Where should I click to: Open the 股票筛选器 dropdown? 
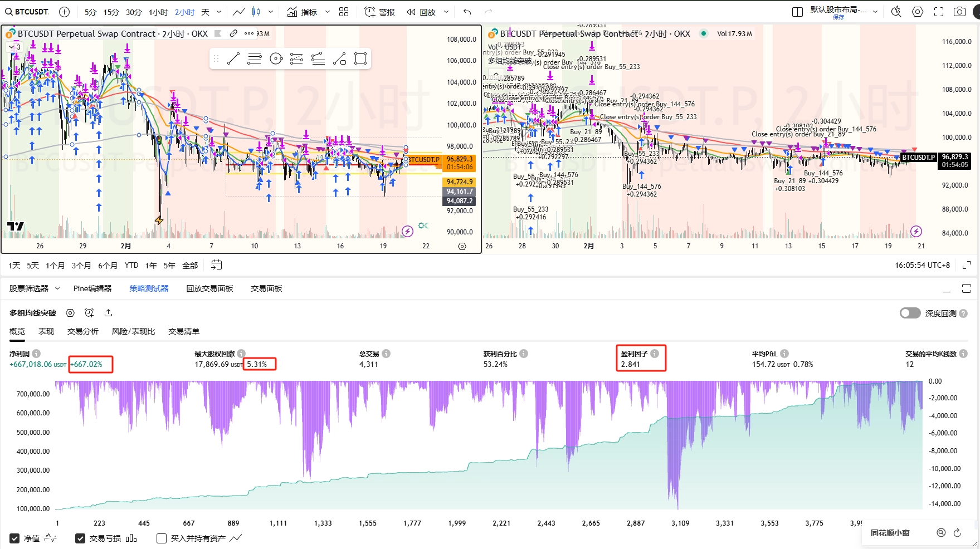coord(35,288)
